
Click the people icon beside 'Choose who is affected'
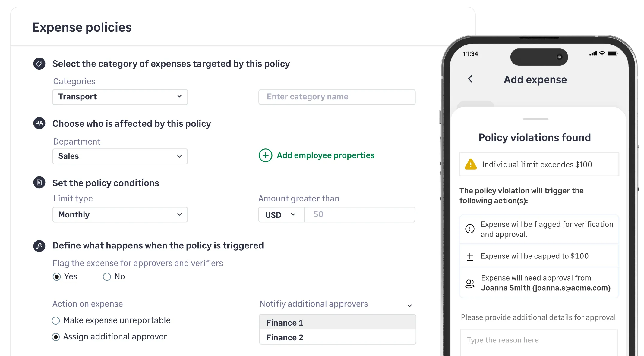(x=39, y=123)
